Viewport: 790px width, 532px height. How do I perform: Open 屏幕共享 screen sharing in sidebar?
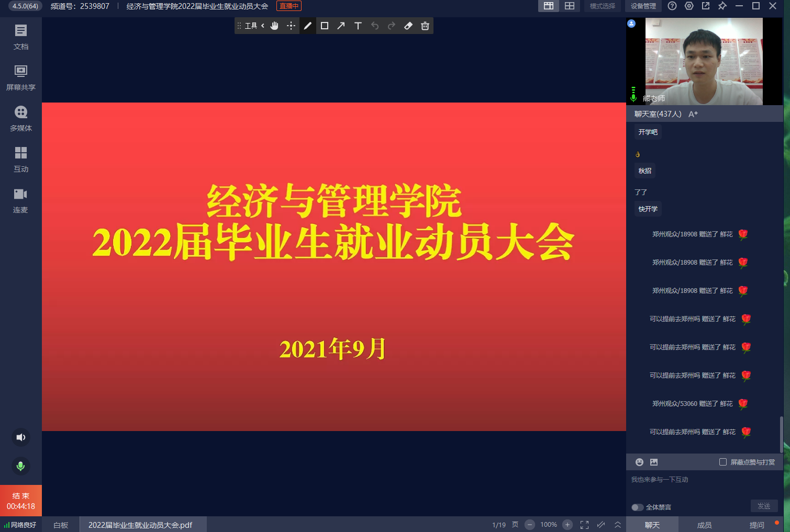point(21,77)
